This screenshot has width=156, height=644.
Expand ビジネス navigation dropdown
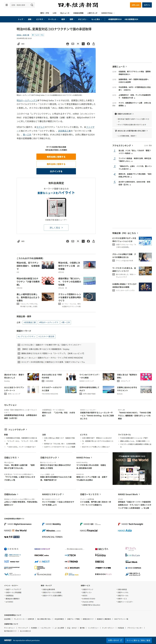[x=40, y=19]
